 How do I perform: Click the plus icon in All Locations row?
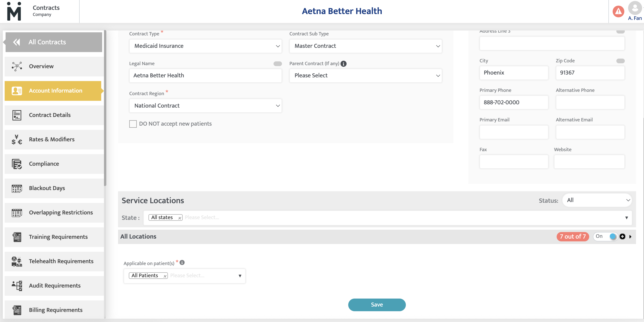(x=622, y=236)
